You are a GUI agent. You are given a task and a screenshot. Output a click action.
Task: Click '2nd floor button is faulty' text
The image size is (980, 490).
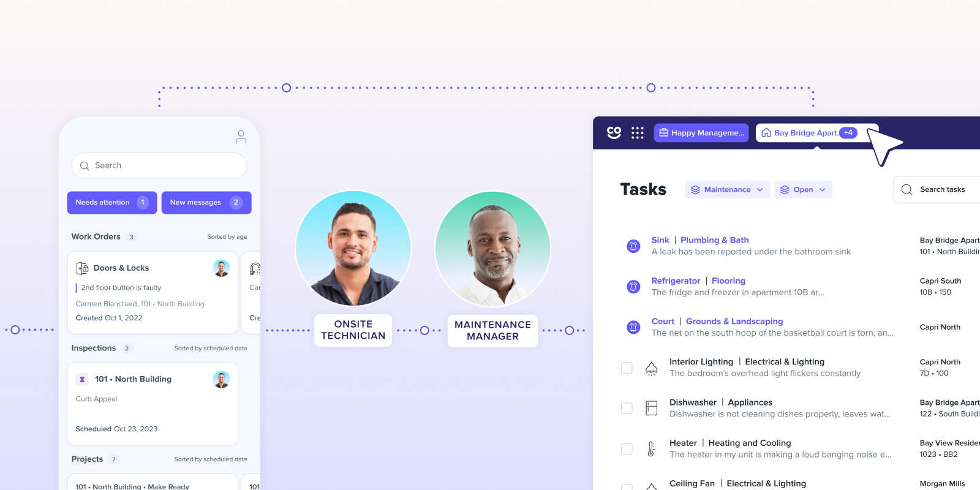[x=121, y=288]
